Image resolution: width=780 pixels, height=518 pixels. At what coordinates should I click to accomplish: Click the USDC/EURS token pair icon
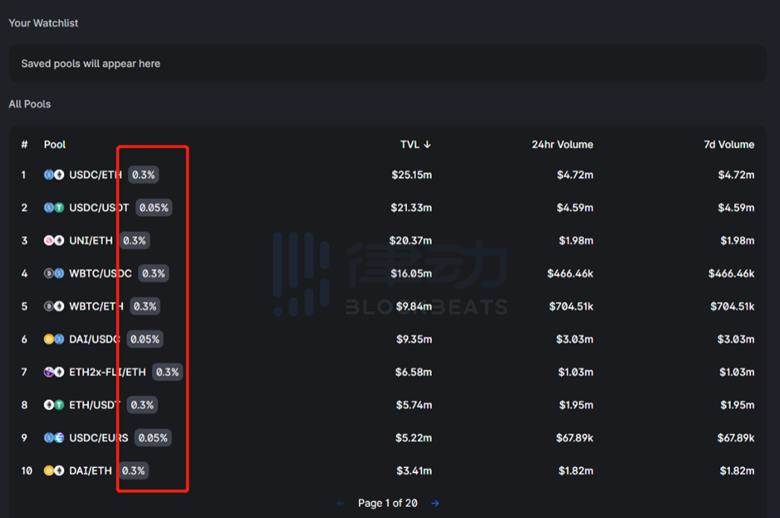click(x=53, y=438)
